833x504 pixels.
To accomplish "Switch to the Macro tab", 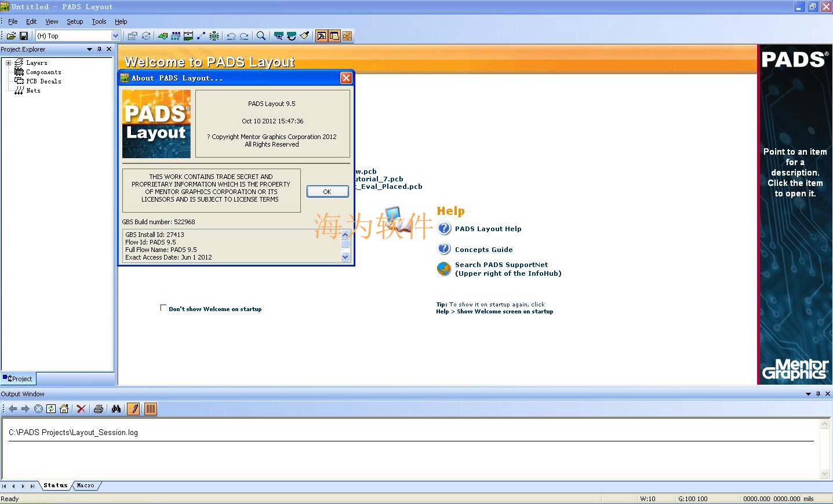I will click(86, 485).
